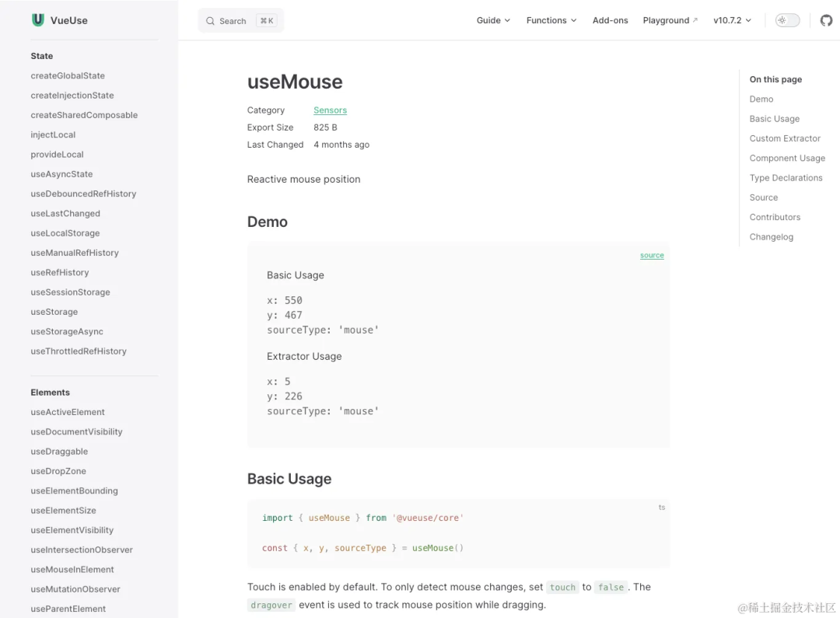Jump to Changelog in page outline

[x=772, y=236]
